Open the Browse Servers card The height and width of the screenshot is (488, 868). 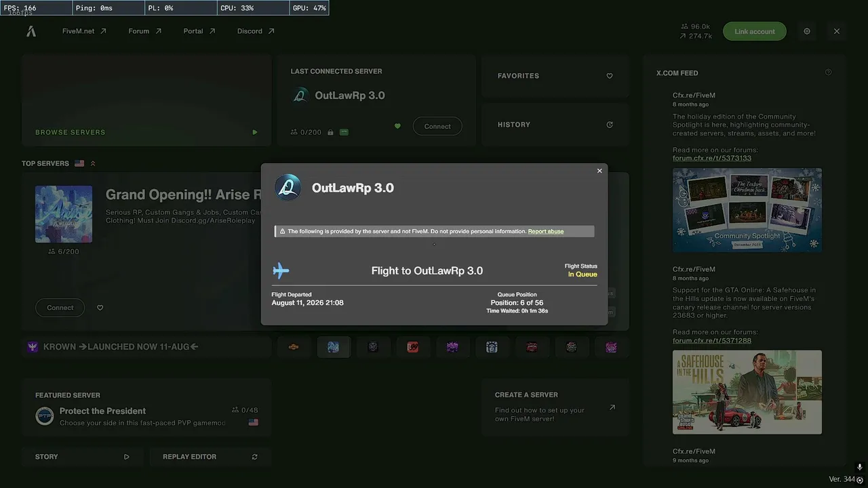coord(146,100)
